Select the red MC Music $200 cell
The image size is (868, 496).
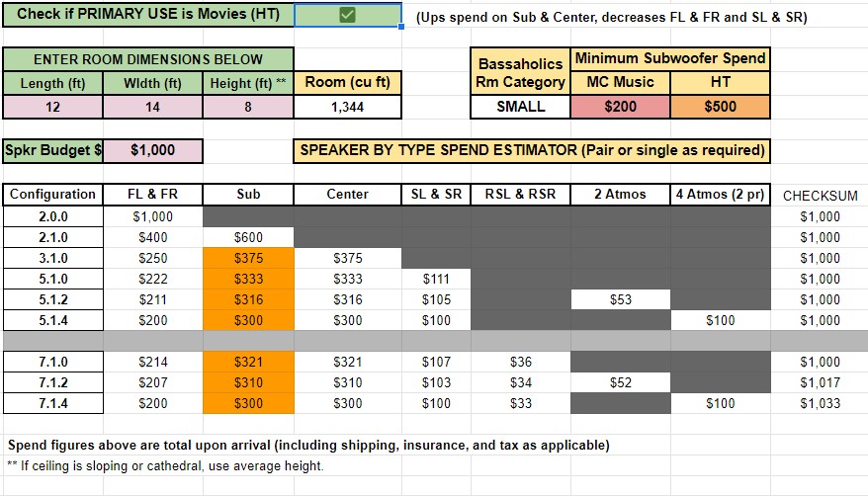point(620,107)
